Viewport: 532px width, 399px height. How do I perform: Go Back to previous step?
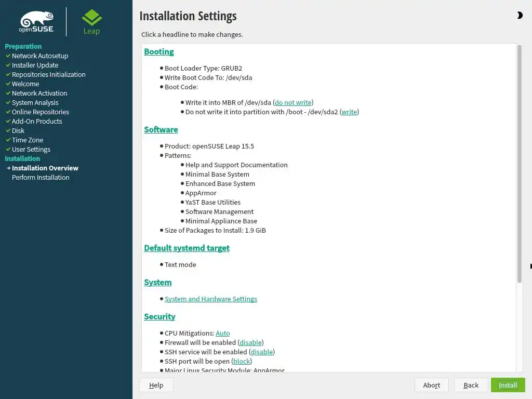tap(471, 385)
